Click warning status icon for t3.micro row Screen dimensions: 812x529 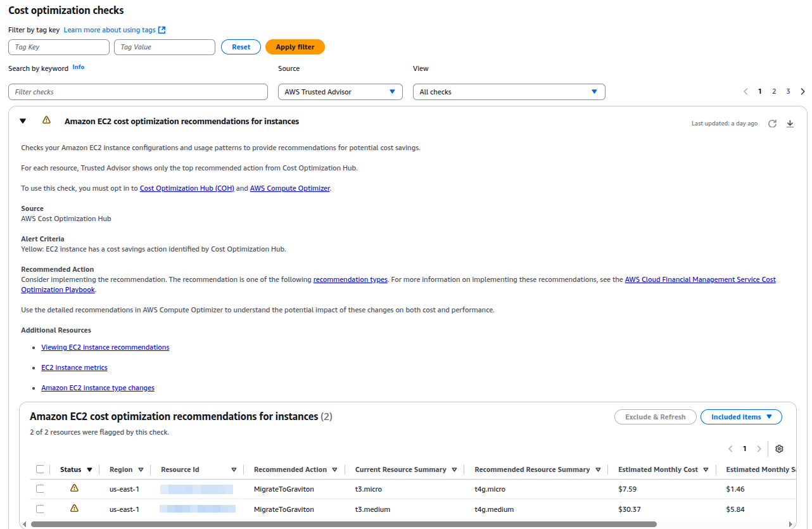click(x=74, y=488)
